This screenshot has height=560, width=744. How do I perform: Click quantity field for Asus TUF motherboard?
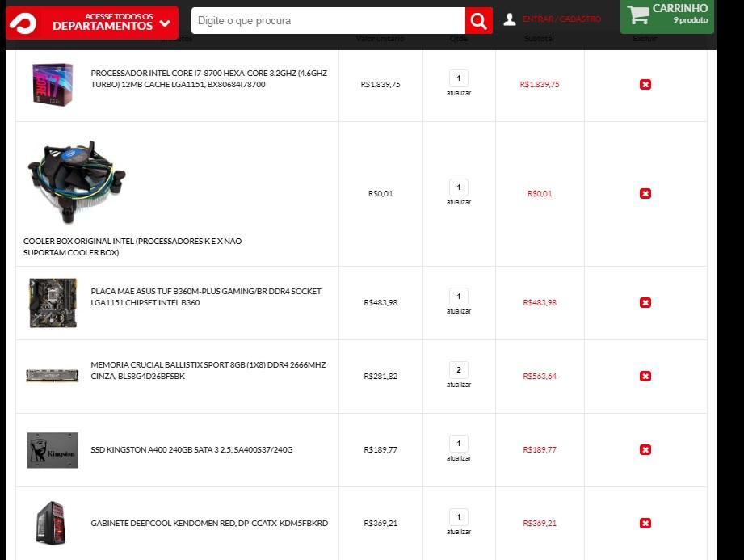[459, 297]
